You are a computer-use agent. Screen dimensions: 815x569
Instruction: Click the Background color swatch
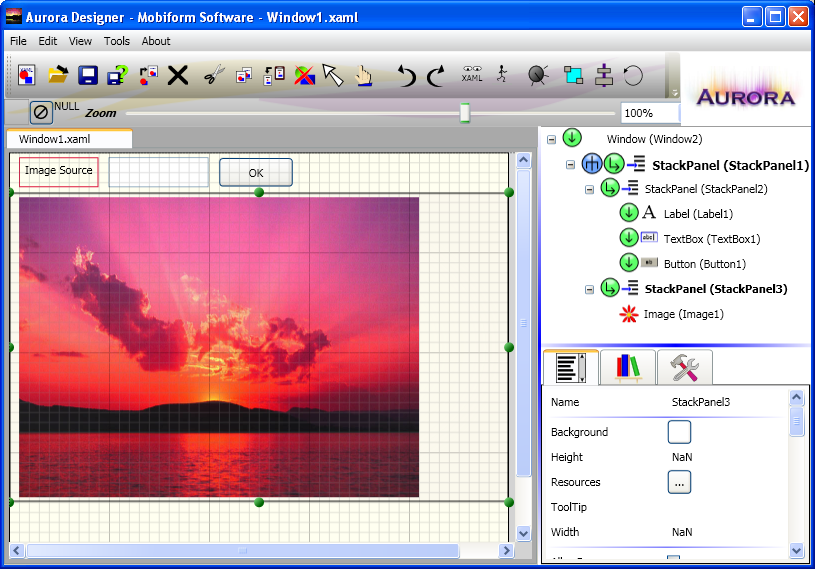(x=679, y=432)
